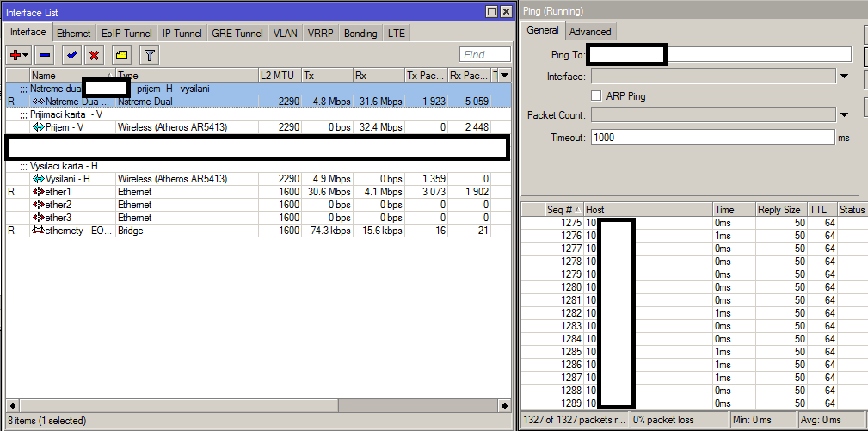Click the Prijimaci karta - V comment row

pyautogui.click(x=258, y=114)
